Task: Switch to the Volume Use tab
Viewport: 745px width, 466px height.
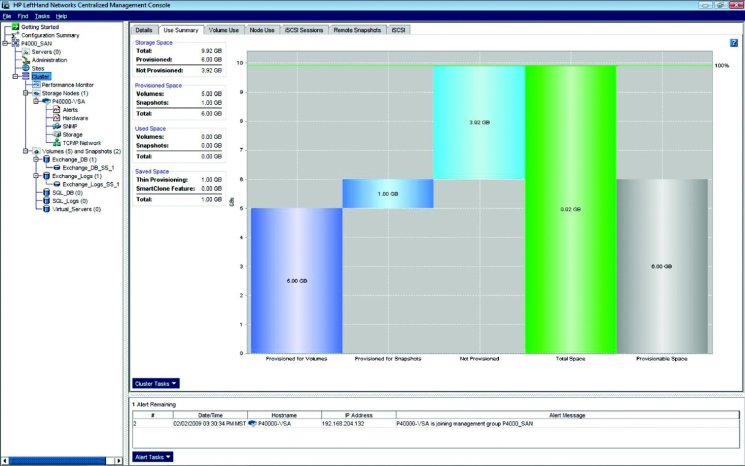Action: pyautogui.click(x=224, y=30)
